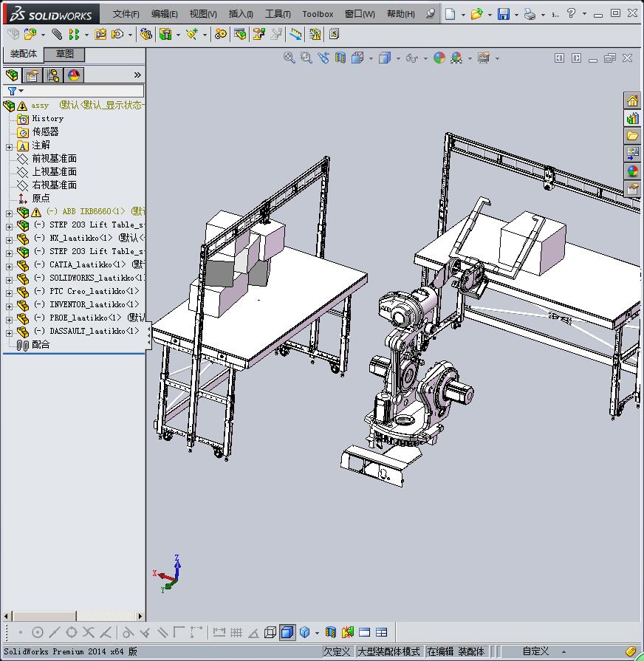
Task: Open the DisplayManager color ball tab
Action: (74, 75)
